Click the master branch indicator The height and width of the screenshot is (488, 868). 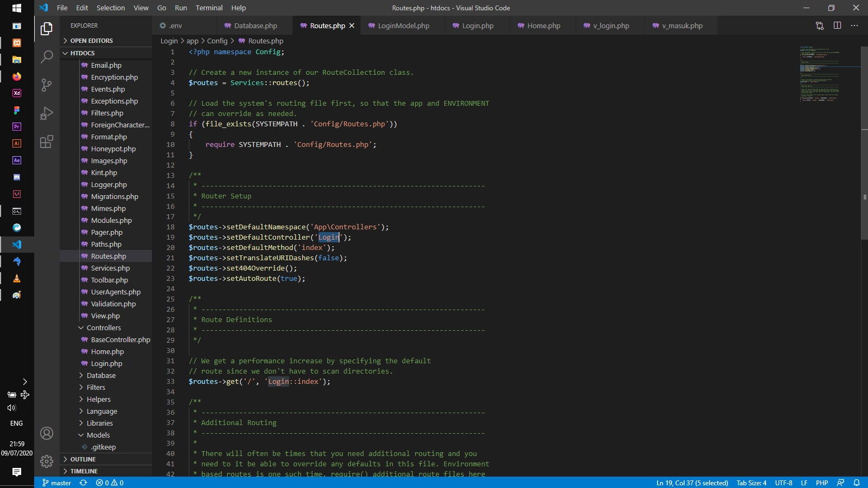point(56,483)
